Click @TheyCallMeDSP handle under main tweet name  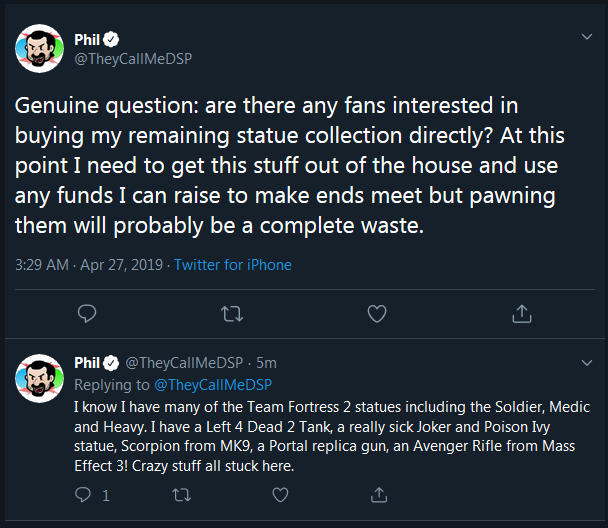[133, 59]
